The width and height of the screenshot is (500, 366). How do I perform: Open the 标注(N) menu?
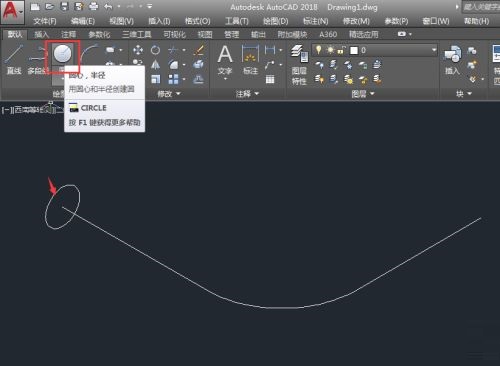click(315, 21)
